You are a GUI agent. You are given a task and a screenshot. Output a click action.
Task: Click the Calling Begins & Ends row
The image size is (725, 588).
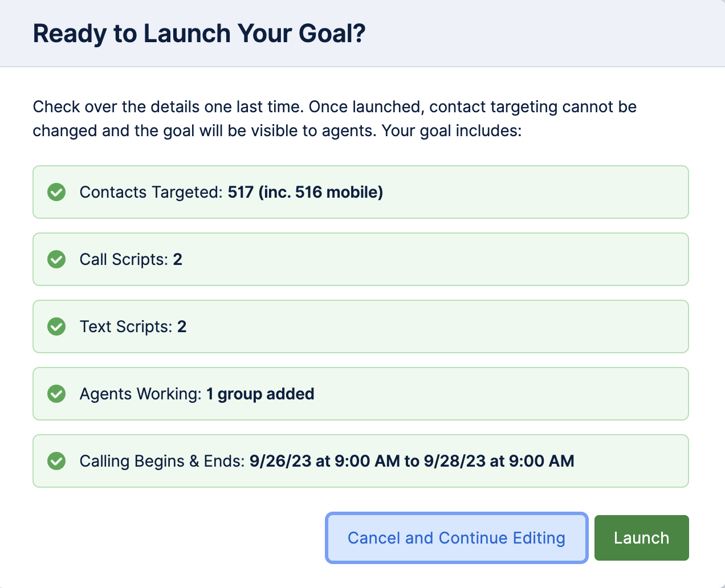click(x=361, y=461)
